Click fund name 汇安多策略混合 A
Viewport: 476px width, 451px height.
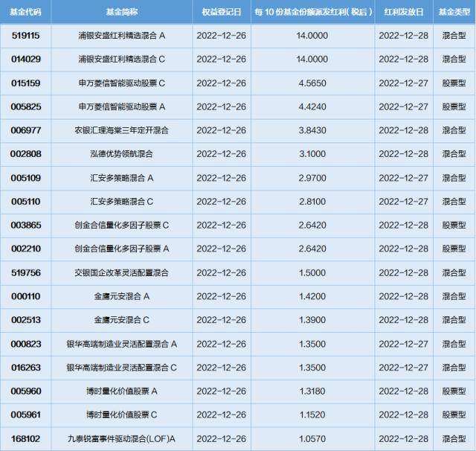tap(122, 178)
